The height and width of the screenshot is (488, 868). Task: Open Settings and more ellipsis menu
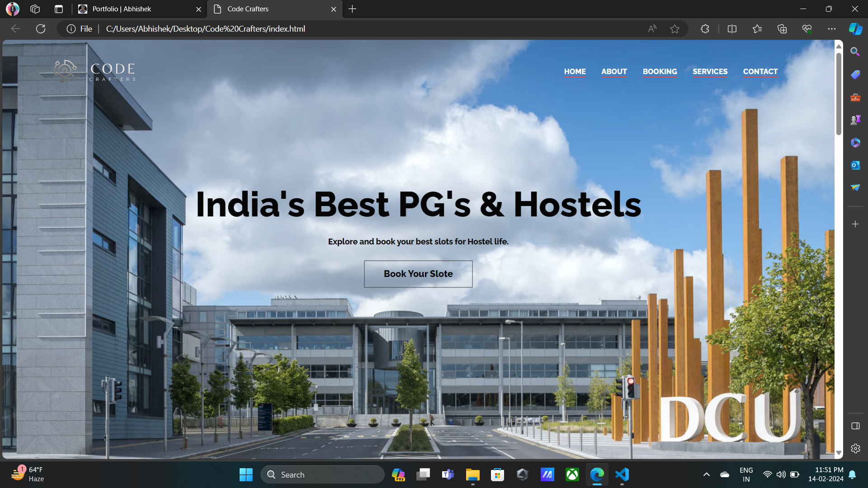pyautogui.click(x=832, y=28)
